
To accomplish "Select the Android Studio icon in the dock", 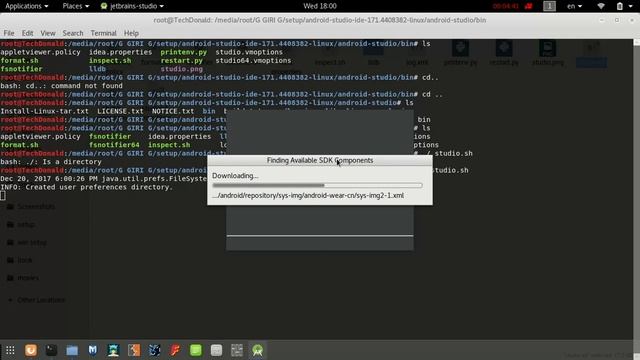I will tap(258, 350).
